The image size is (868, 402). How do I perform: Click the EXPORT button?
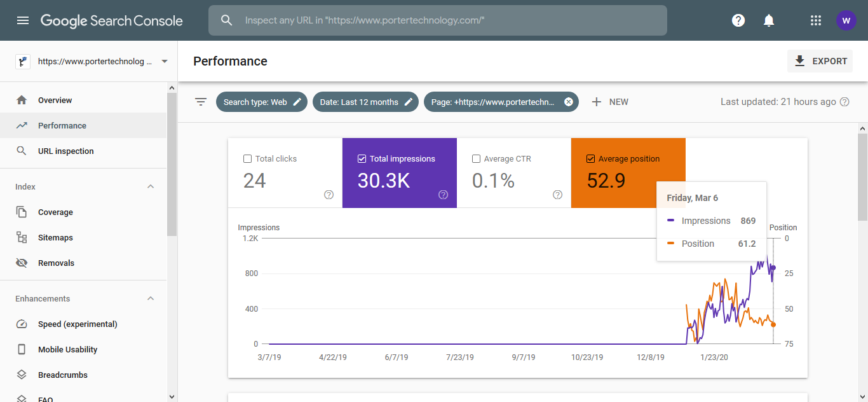point(820,61)
